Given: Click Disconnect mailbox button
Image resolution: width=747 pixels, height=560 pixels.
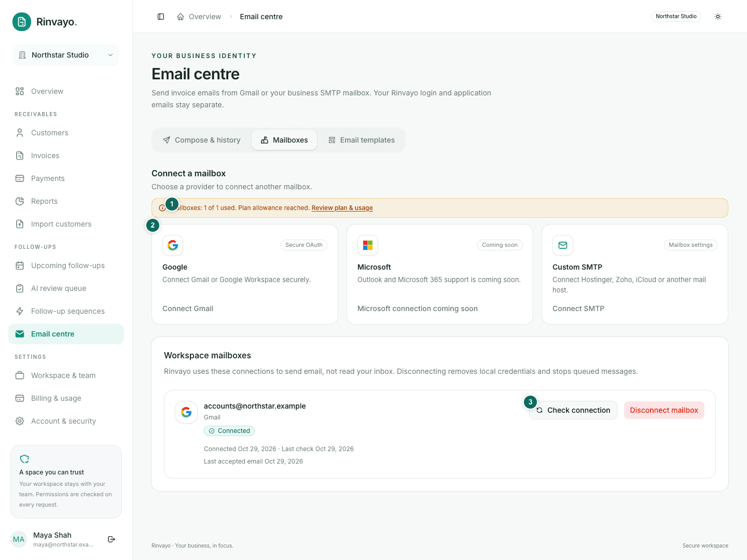Looking at the screenshot, I should pos(664,410).
